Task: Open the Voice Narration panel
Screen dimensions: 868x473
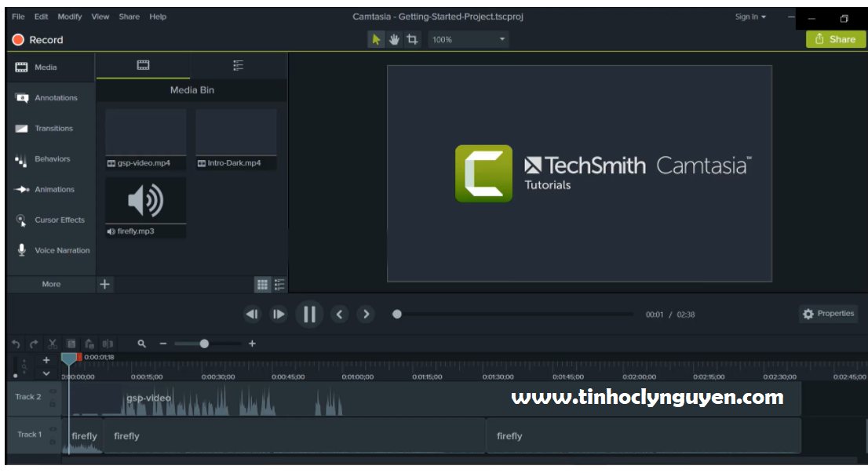Action: point(50,250)
